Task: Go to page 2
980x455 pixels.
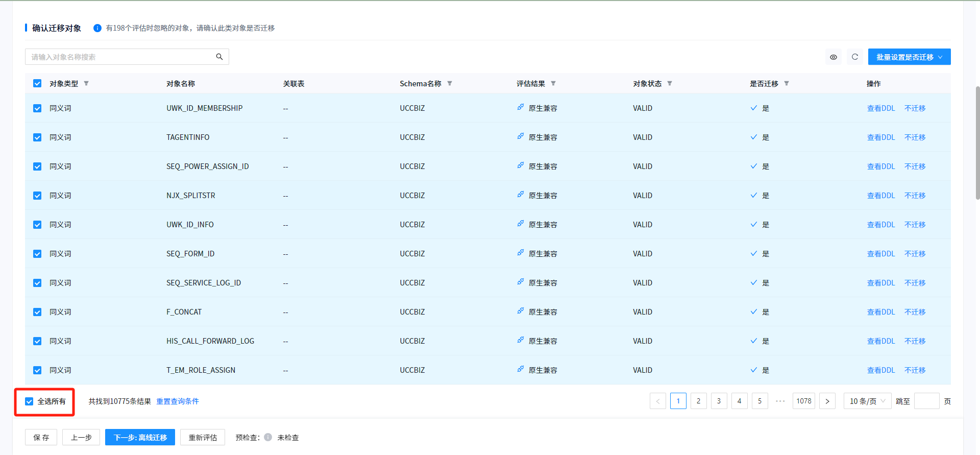Action: 699,401
